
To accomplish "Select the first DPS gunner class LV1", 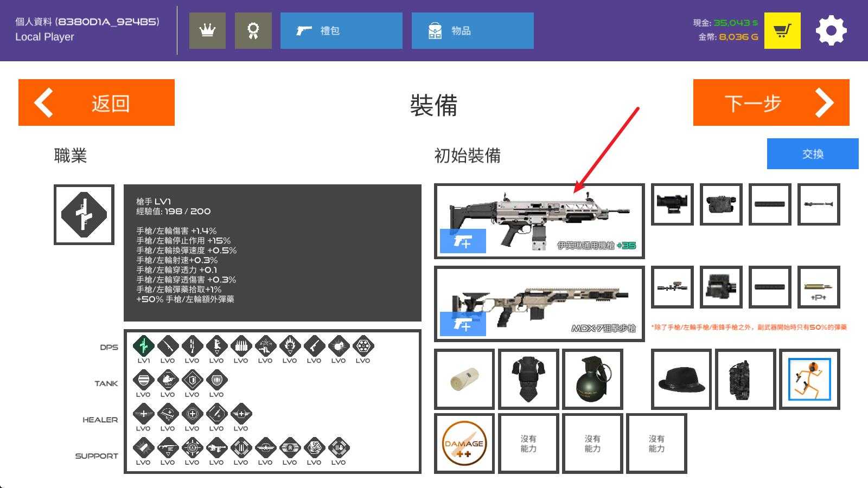I will click(144, 345).
